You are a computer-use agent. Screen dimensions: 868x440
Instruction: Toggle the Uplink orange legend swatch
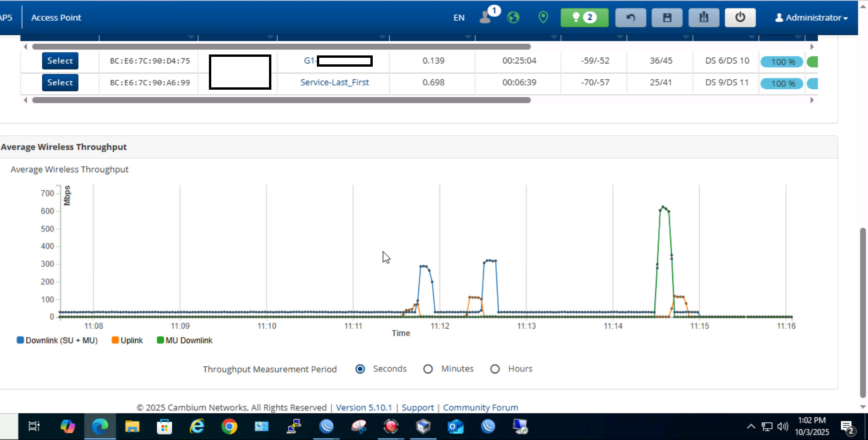coord(115,340)
